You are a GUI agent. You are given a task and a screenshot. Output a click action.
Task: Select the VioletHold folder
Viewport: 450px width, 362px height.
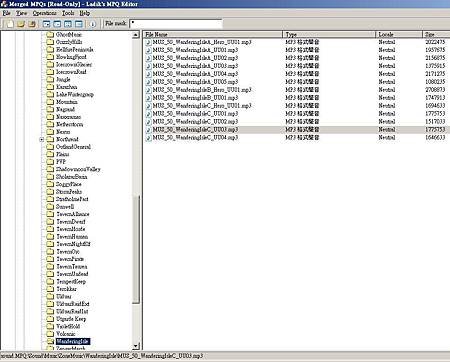pos(68,326)
